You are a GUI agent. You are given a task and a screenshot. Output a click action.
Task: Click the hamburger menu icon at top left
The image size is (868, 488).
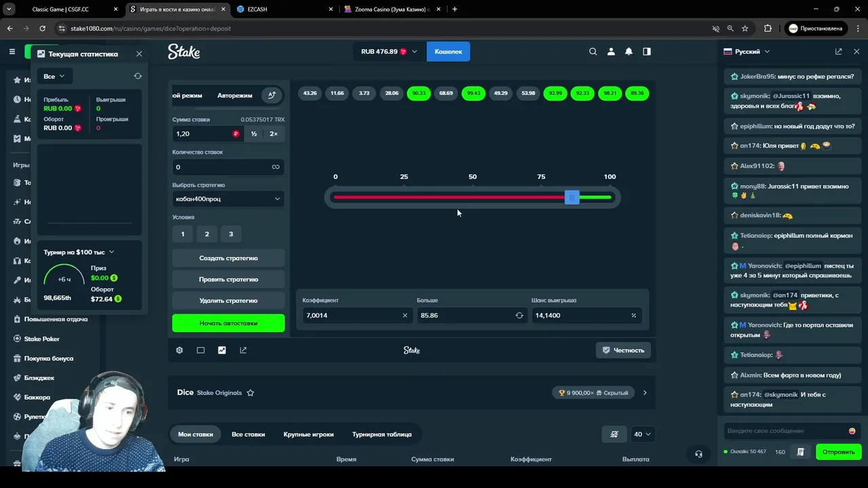click(x=12, y=52)
